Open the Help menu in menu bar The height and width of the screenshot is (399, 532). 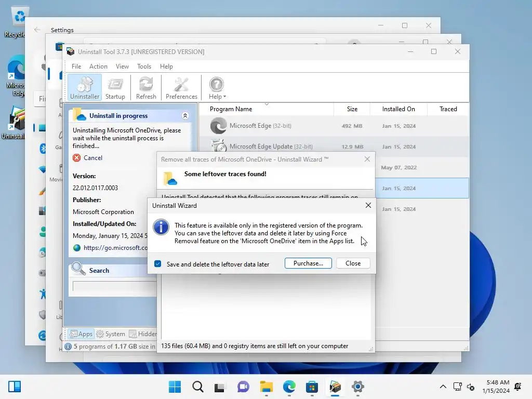tap(166, 66)
